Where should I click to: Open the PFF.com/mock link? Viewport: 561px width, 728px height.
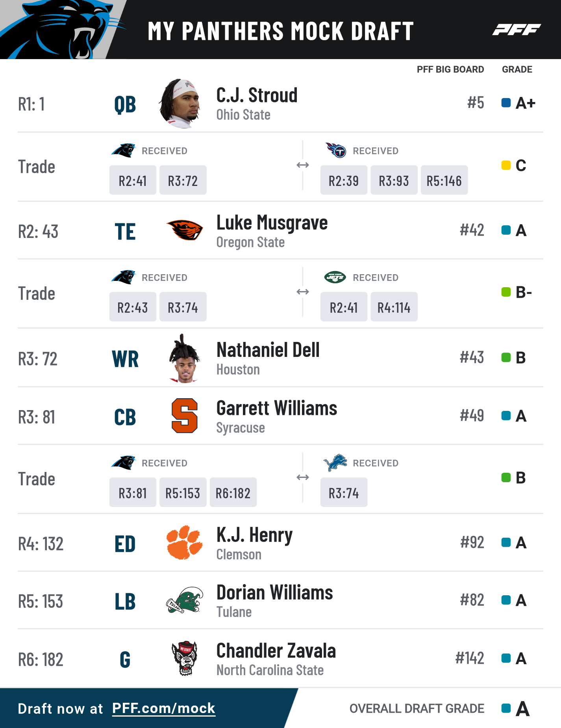[163, 708]
